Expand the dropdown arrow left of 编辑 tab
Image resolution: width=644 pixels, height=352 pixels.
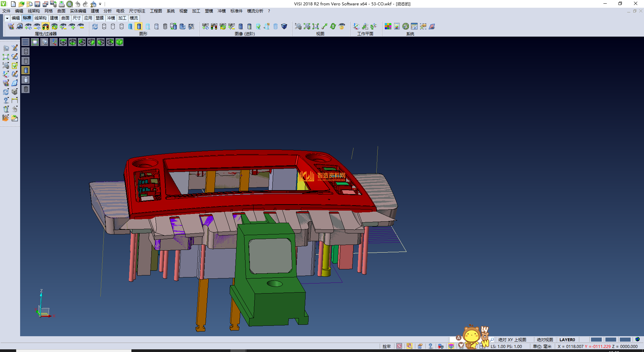pos(7,18)
